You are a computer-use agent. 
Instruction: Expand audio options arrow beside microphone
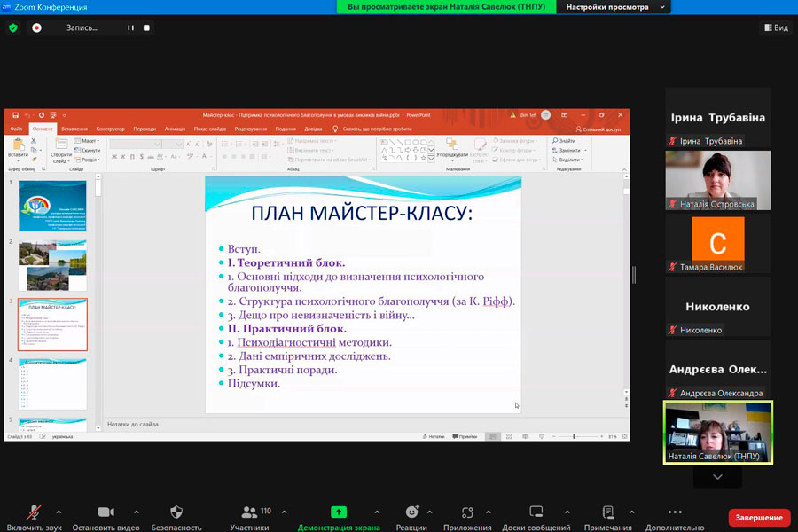(59, 512)
